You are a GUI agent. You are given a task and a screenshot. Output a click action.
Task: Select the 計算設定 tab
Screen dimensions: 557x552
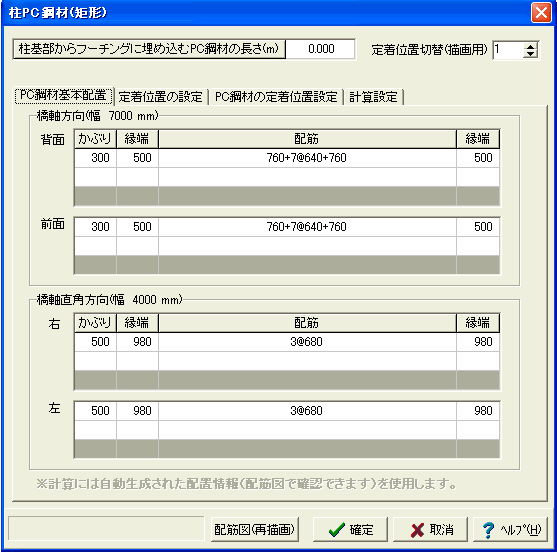(373, 97)
